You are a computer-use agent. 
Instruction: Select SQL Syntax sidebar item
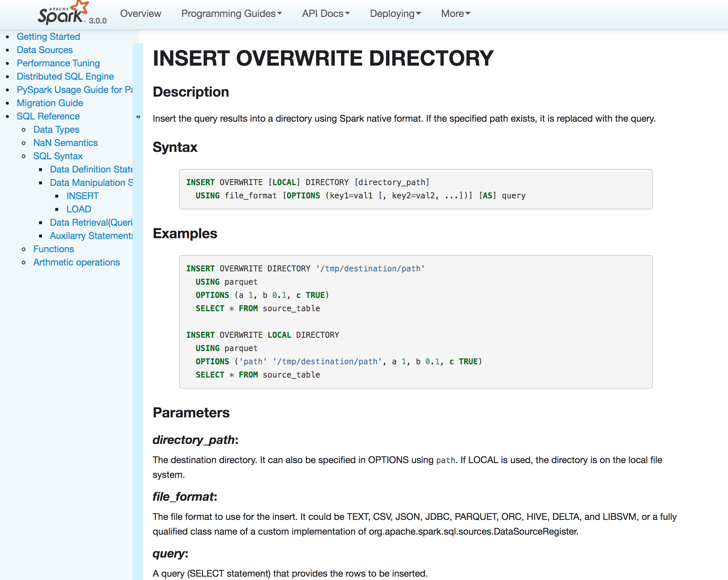[57, 156]
